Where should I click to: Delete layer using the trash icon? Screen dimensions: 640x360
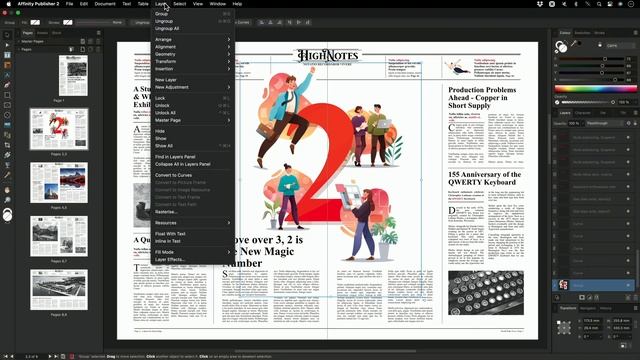click(635, 298)
